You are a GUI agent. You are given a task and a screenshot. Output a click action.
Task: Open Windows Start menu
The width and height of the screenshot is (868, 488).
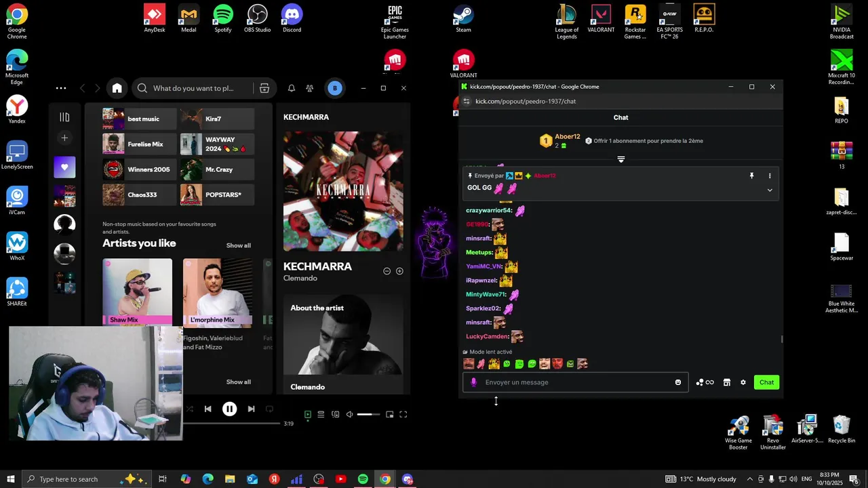tap(10, 479)
